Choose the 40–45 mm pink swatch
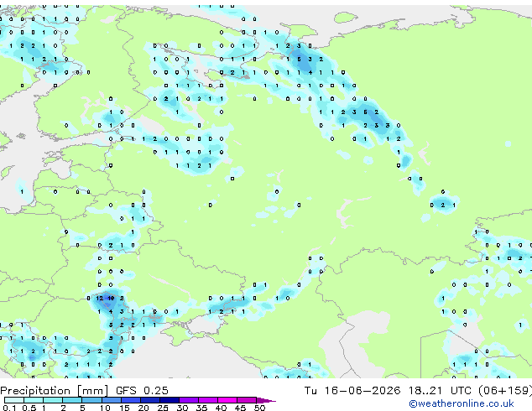532x411 pixels. pos(227,400)
